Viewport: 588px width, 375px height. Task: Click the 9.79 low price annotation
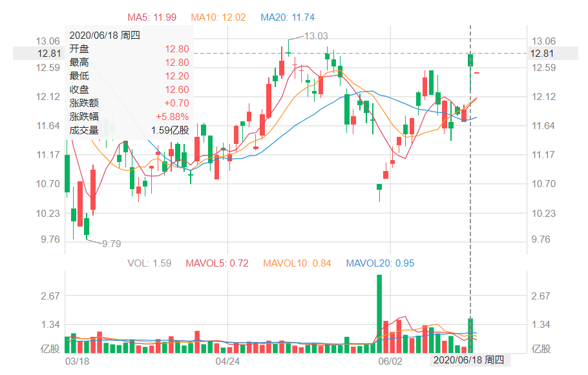click(111, 244)
